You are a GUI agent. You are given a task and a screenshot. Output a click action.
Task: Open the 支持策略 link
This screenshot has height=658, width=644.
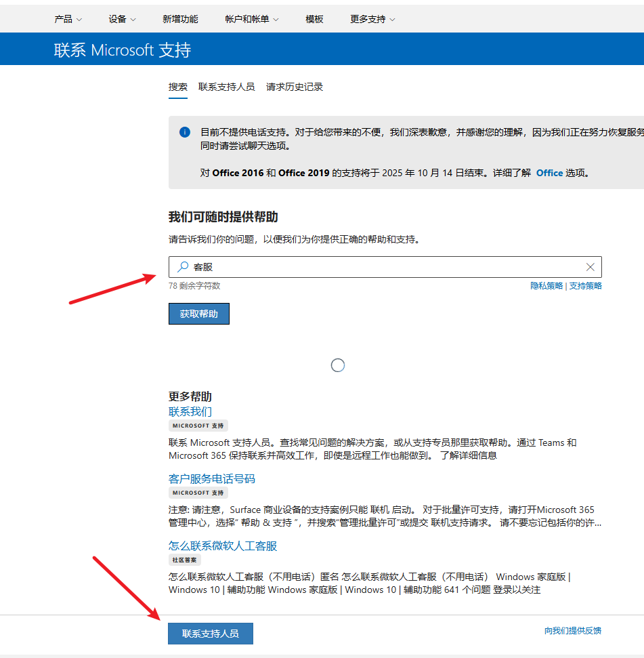pyautogui.click(x=585, y=286)
